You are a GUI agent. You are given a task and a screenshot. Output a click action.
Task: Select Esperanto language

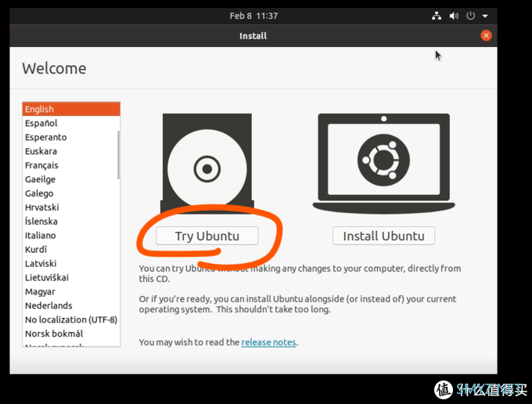(x=71, y=137)
